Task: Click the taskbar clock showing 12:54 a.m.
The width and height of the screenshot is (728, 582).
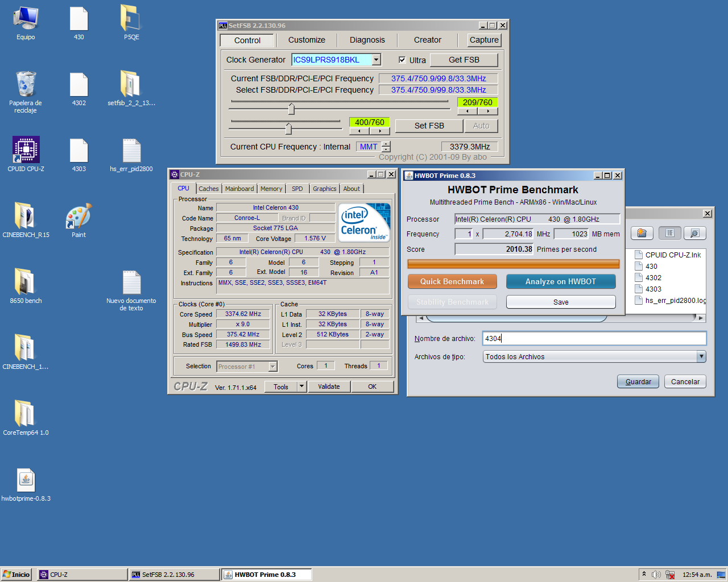Action: pos(697,575)
